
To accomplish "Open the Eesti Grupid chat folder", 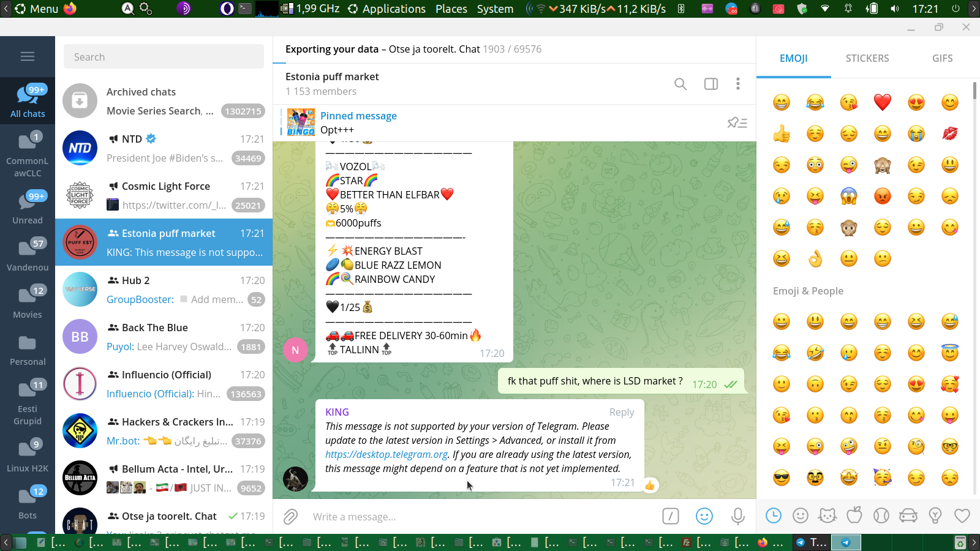I will tap(28, 402).
